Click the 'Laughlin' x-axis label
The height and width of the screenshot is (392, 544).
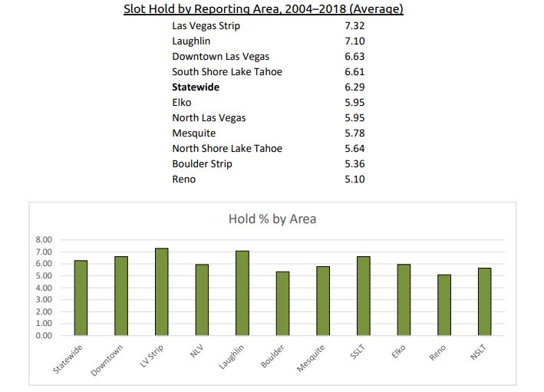[232, 357]
